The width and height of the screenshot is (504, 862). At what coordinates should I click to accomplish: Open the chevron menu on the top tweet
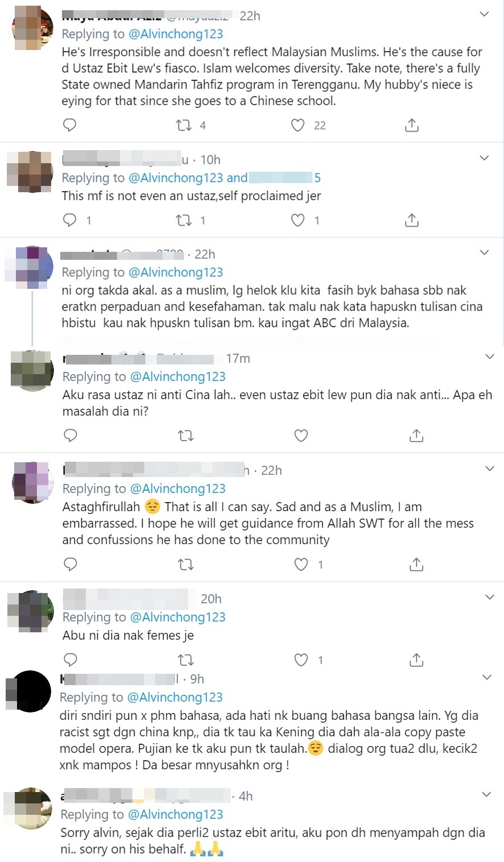tap(485, 14)
